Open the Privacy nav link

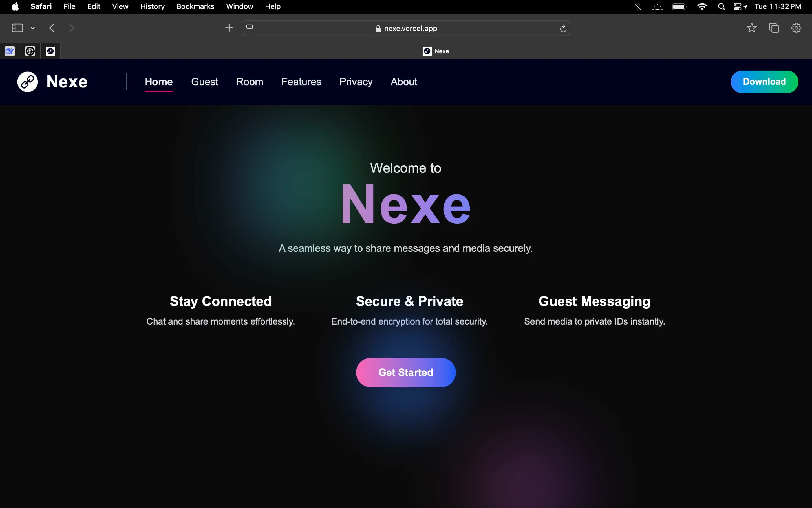356,82
